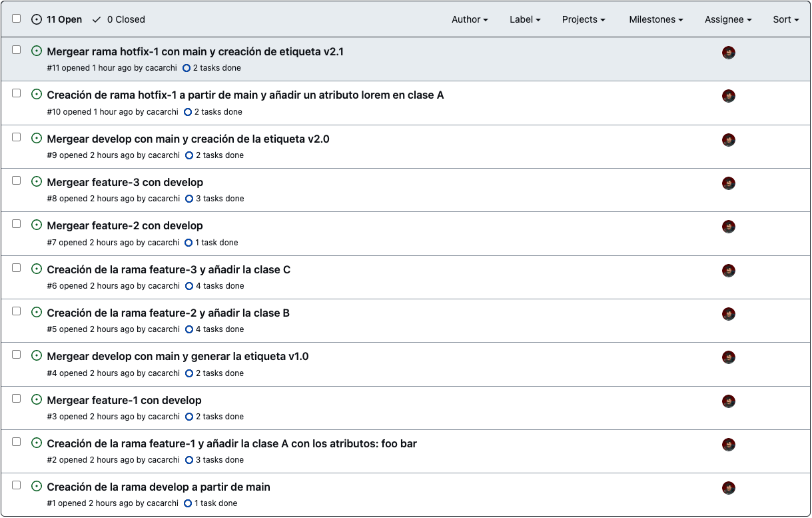Click the open issue icon for issue #10
The image size is (812, 518).
coord(37,95)
